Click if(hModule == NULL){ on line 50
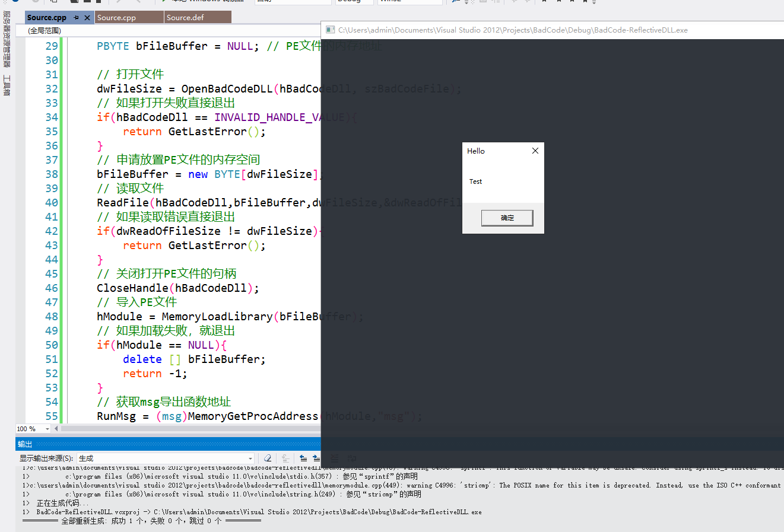The height and width of the screenshot is (532, 784). [162, 345]
